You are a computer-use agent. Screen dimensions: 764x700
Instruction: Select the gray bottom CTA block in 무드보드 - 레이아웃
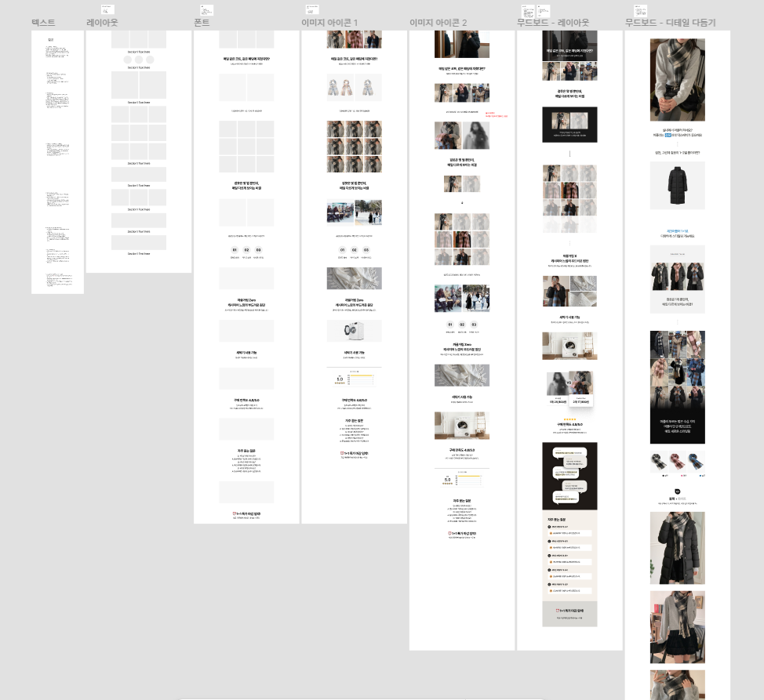[569, 614]
